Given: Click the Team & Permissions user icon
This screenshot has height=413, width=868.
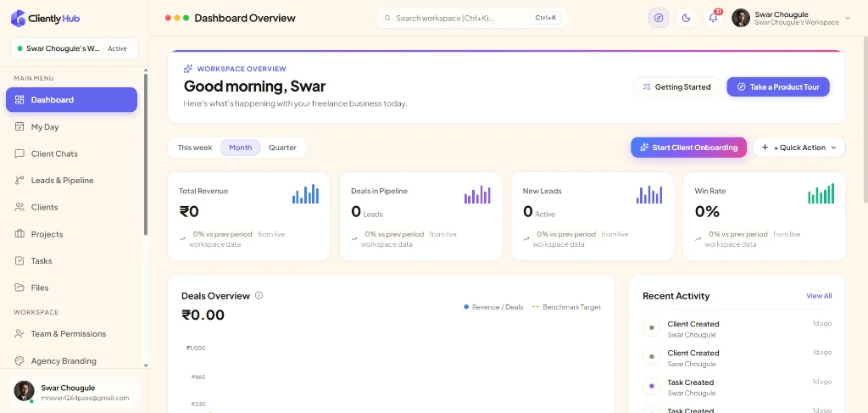Looking at the screenshot, I should (x=19, y=334).
